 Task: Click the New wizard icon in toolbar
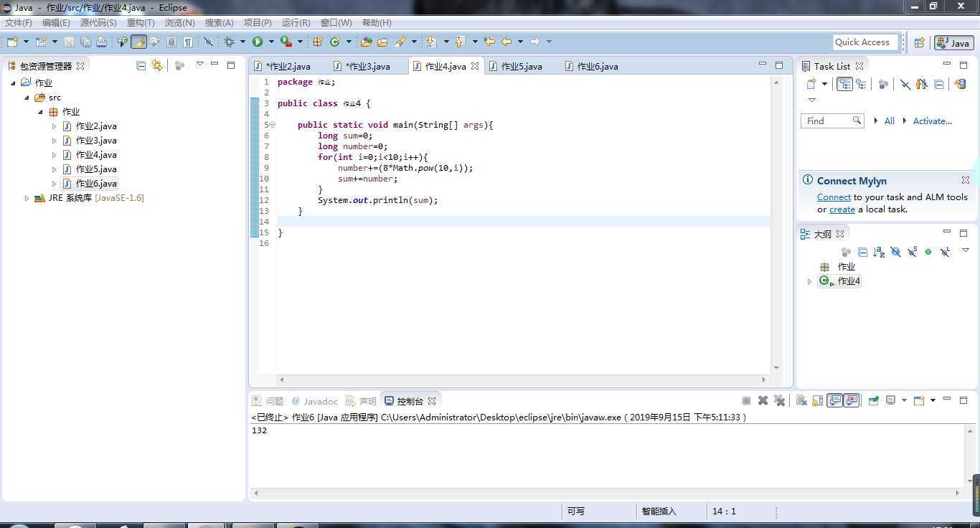click(11, 42)
